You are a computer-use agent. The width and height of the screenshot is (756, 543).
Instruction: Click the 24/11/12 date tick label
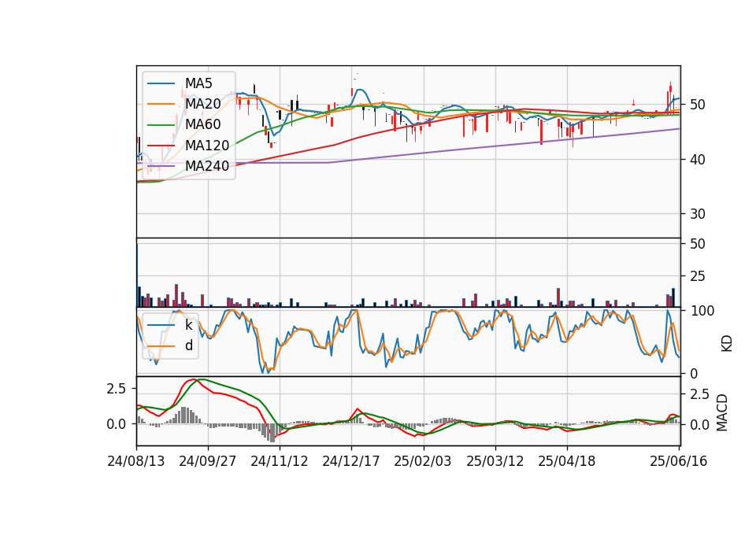279,461
